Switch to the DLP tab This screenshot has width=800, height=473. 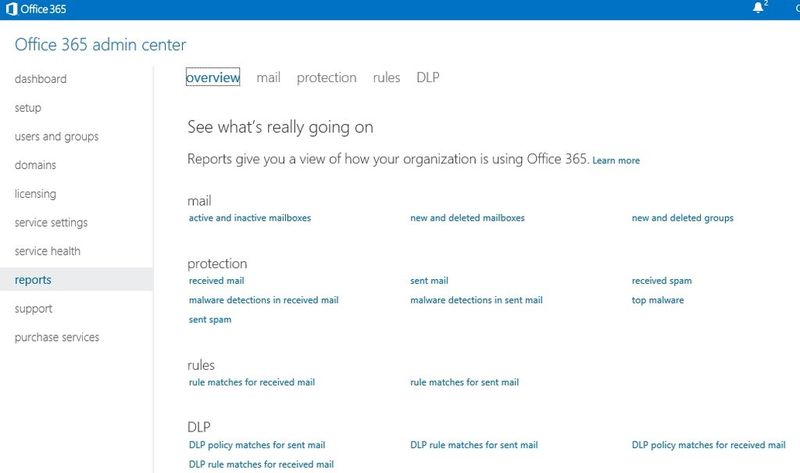tap(428, 77)
